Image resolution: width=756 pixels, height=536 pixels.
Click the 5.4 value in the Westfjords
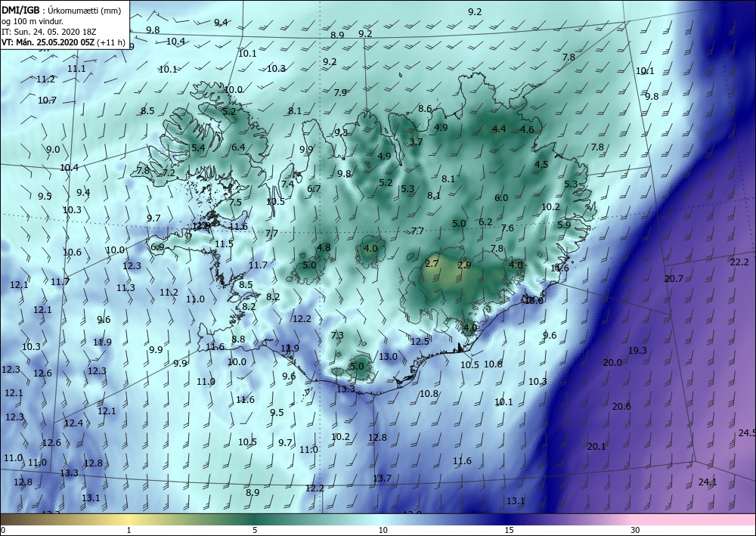pos(198,147)
